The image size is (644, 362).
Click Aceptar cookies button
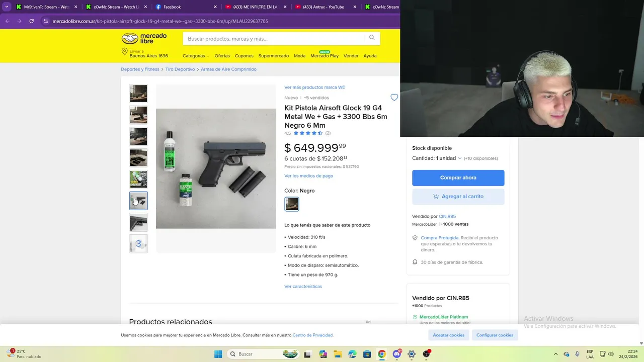tap(449, 335)
